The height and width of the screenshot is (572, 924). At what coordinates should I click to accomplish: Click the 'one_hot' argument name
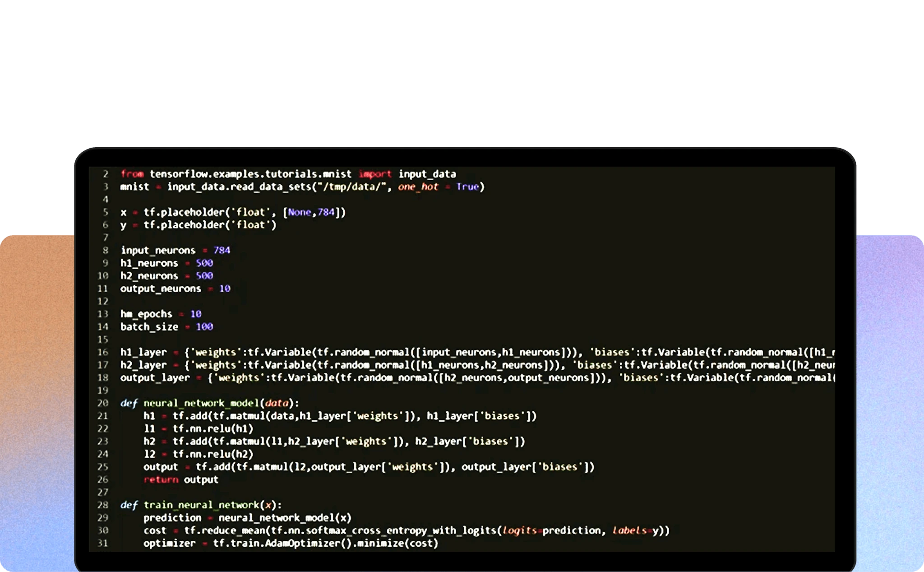pos(418,187)
